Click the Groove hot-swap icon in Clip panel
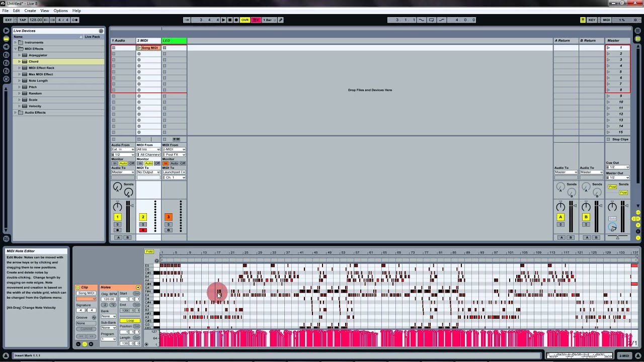This screenshot has height=362, width=644. point(94,318)
